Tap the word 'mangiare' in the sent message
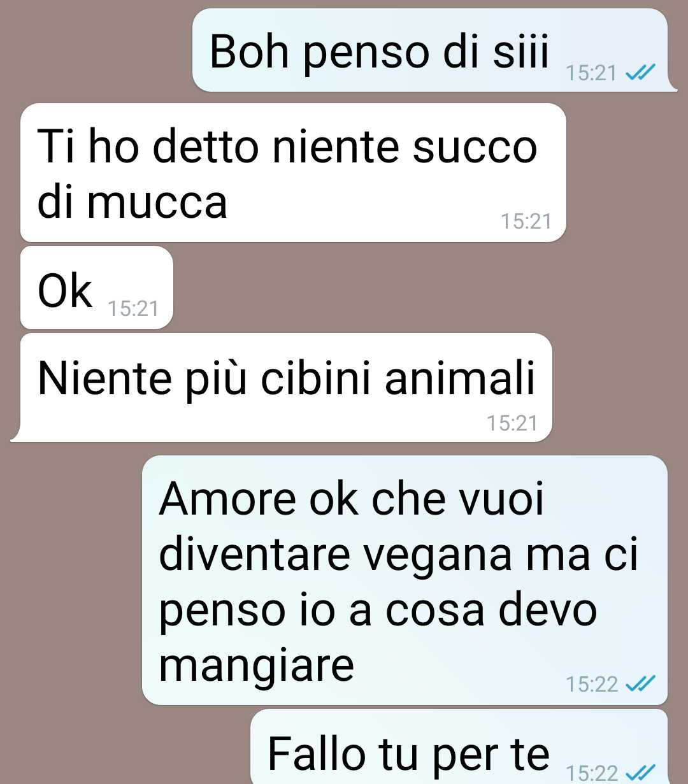Image resolution: width=688 pixels, height=784 pixels. tap(256, 667)
